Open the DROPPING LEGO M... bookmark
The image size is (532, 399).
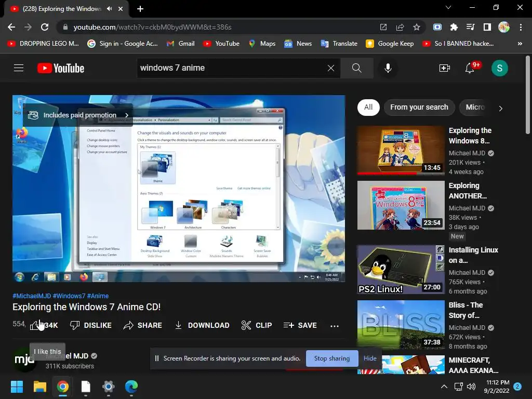[x=43, y=44]
